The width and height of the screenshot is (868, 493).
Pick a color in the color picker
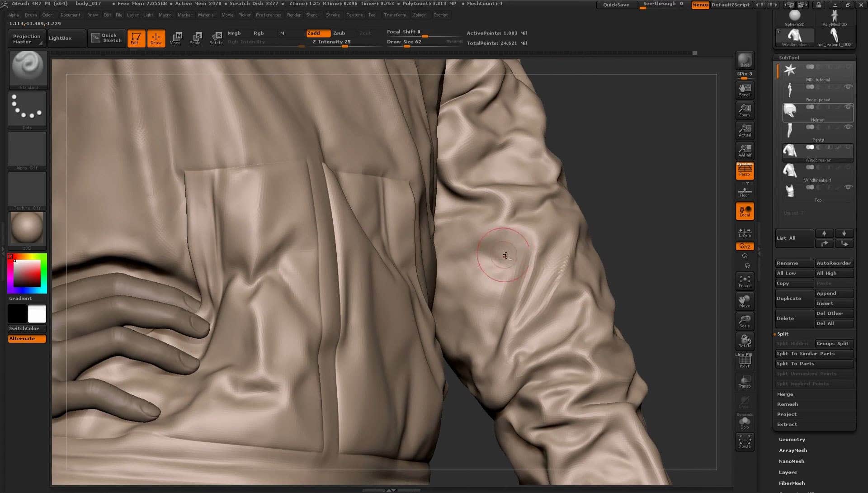[x=27, y=274]
